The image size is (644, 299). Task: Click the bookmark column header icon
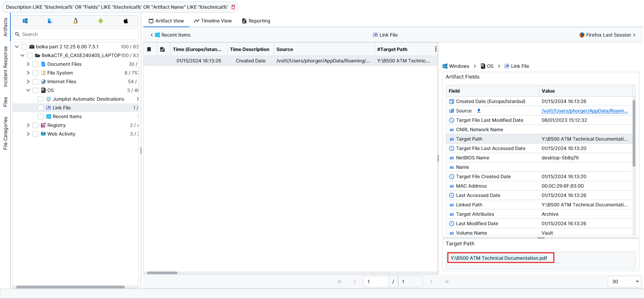pyautogui.click(x=149, y=49)
